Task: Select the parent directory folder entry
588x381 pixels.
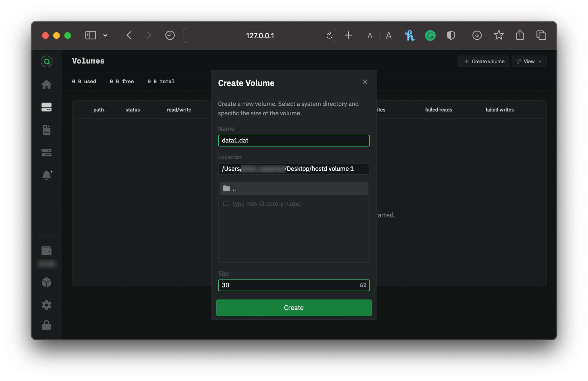Action: click(x=293, y=189)
